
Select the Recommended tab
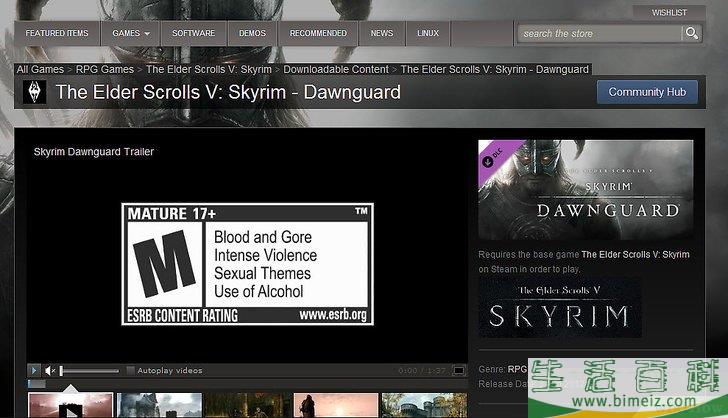tap(318, 33)
